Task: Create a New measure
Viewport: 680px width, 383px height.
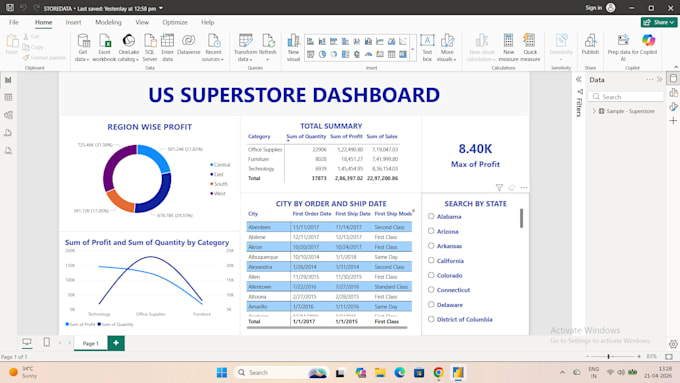Action: coord(508,47)
